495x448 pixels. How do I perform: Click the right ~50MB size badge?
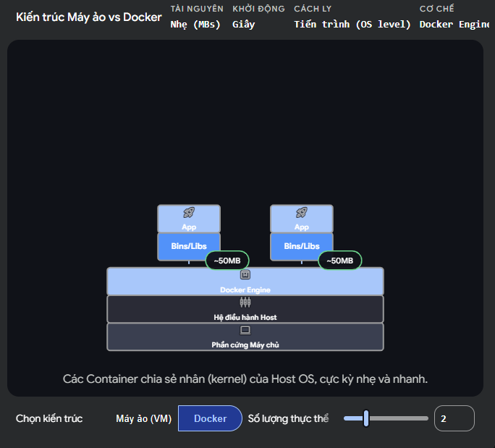(x=340, y=261)
